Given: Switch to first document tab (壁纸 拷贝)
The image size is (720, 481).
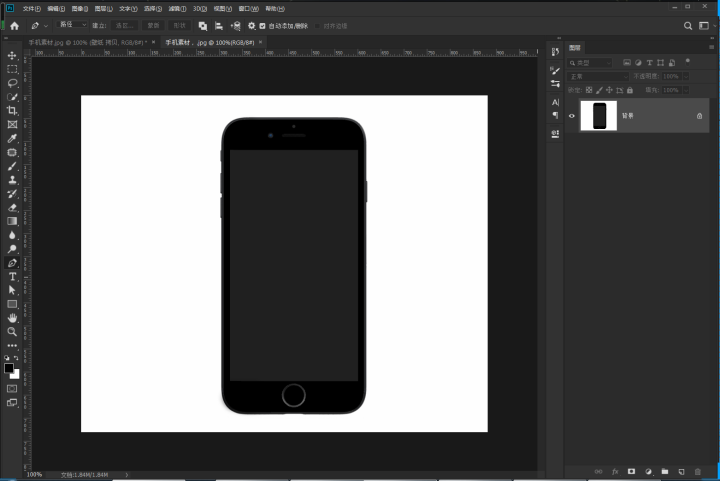Looking at the screenshot, I should coord(87,42).
